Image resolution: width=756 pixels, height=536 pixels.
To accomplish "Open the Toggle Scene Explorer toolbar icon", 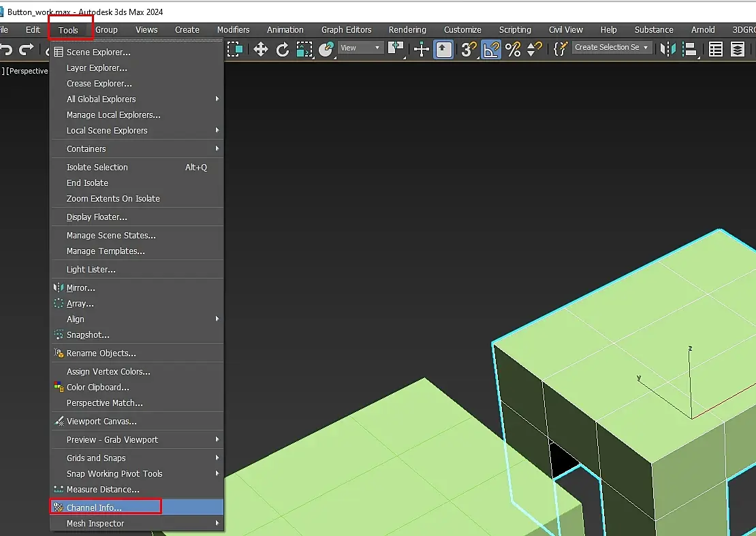I will click(715, 49).
